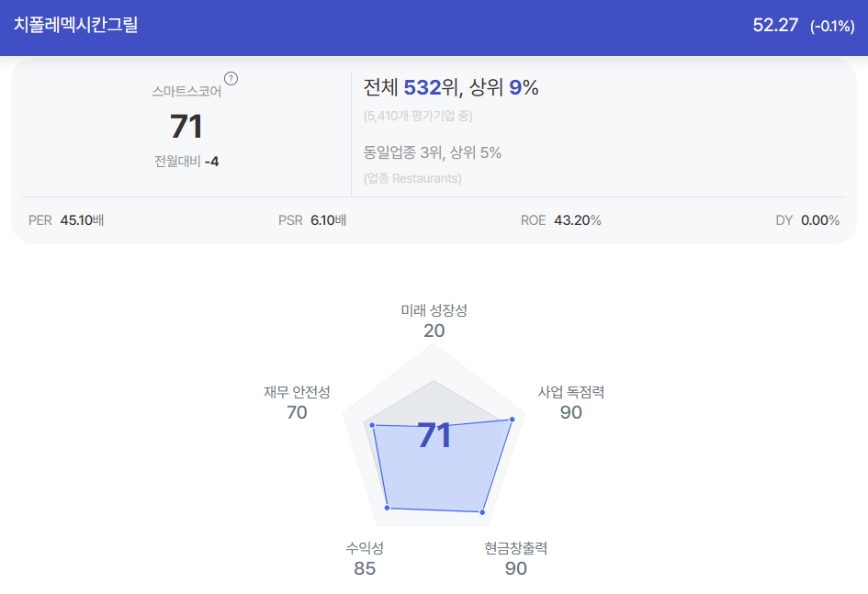Select the 사업 독점력 data point on the radar chart
The height and width of the screenshot is (594, 868).
click(x=512, y=420)
